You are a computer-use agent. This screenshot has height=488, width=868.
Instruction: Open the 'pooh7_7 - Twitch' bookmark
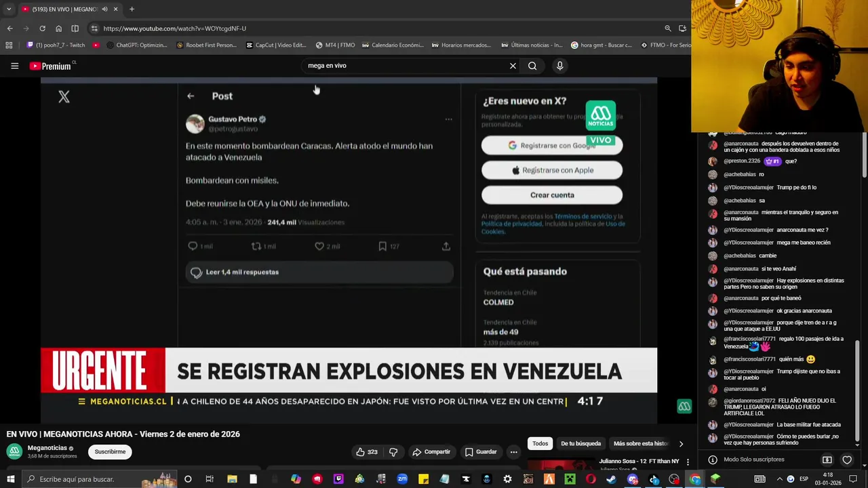pos(56,45)
